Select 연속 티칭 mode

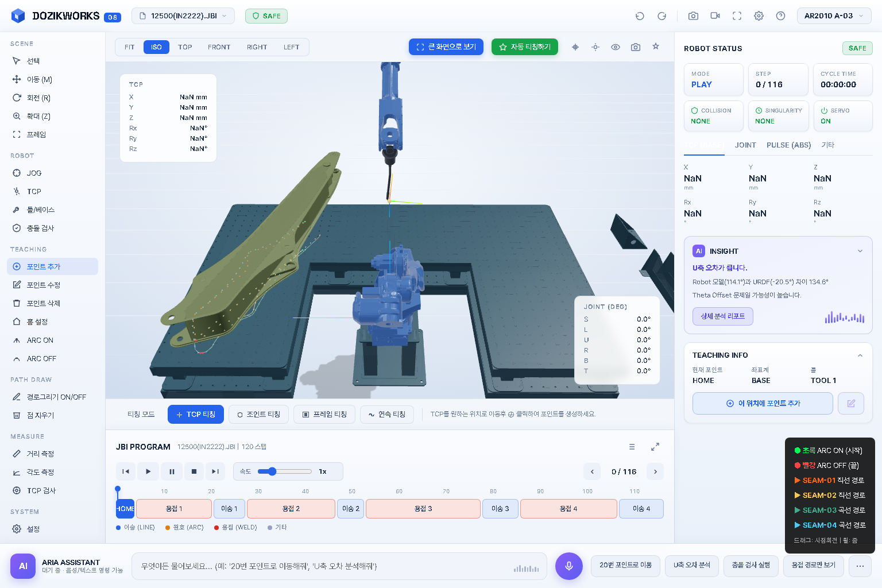click(387, 414)
